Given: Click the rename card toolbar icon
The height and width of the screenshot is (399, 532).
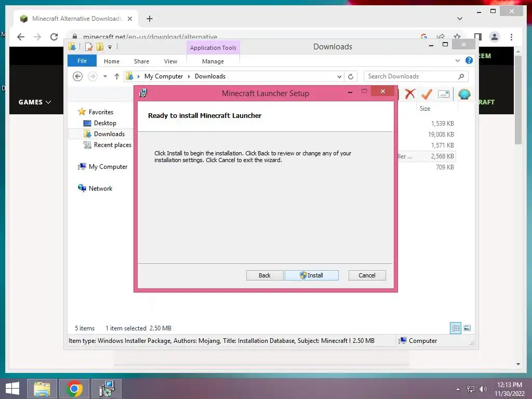Looking at the screenshot, I should point(444,94).
